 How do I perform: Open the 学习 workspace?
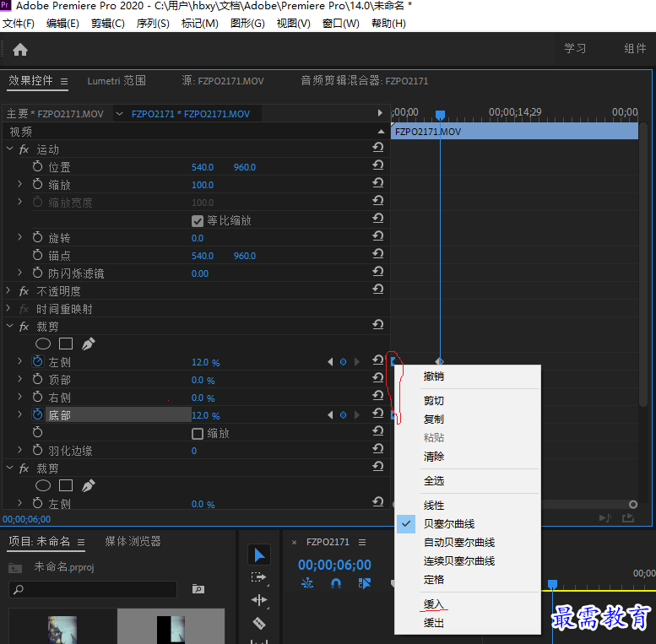pos(575,48)
